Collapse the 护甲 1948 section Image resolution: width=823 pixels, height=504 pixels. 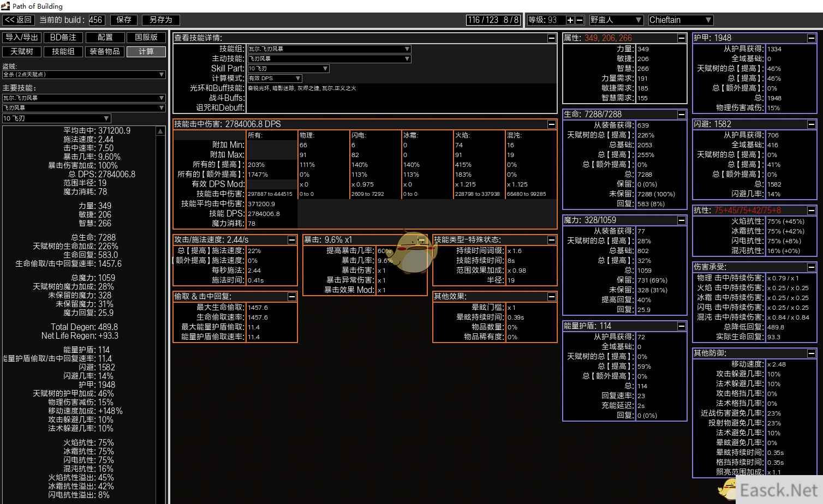tap(812, 38)
